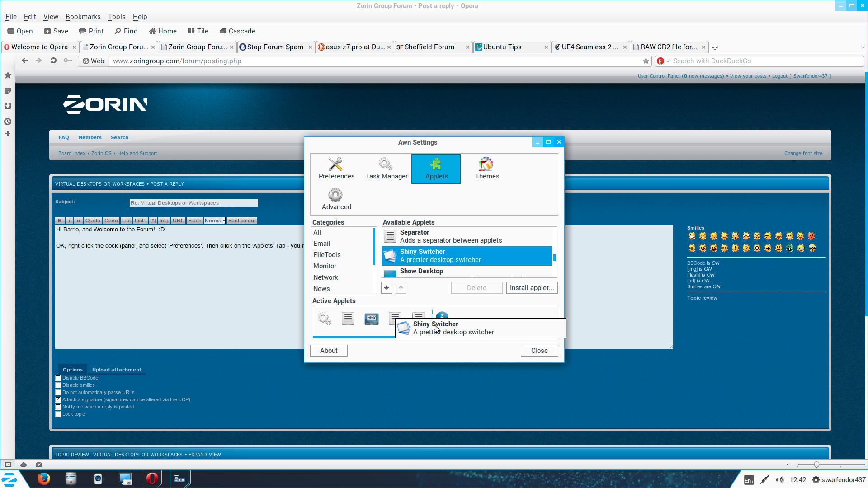Choose the Email category
Image resolution: width=868 pixels, height=488 pixels.
(x=322, y=244)
